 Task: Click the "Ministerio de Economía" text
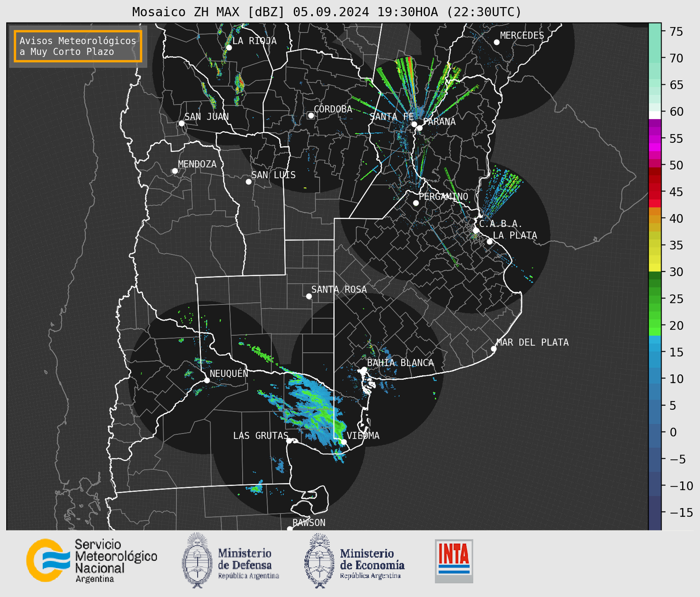[372, 559]
